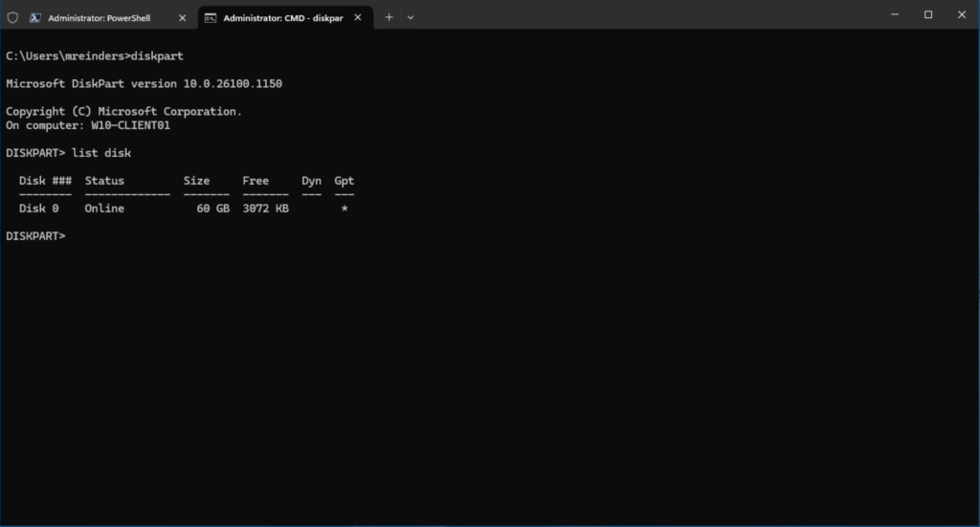
Task: Click the DiskPart version line
Action: pyautogui.click(x=144, y=83)
